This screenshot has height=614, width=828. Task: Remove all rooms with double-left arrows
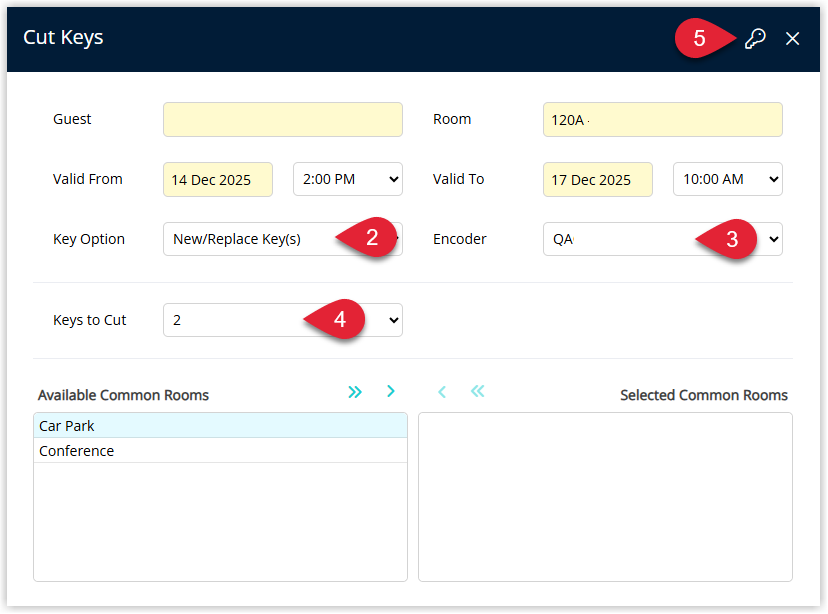click(x=477, y=391)
